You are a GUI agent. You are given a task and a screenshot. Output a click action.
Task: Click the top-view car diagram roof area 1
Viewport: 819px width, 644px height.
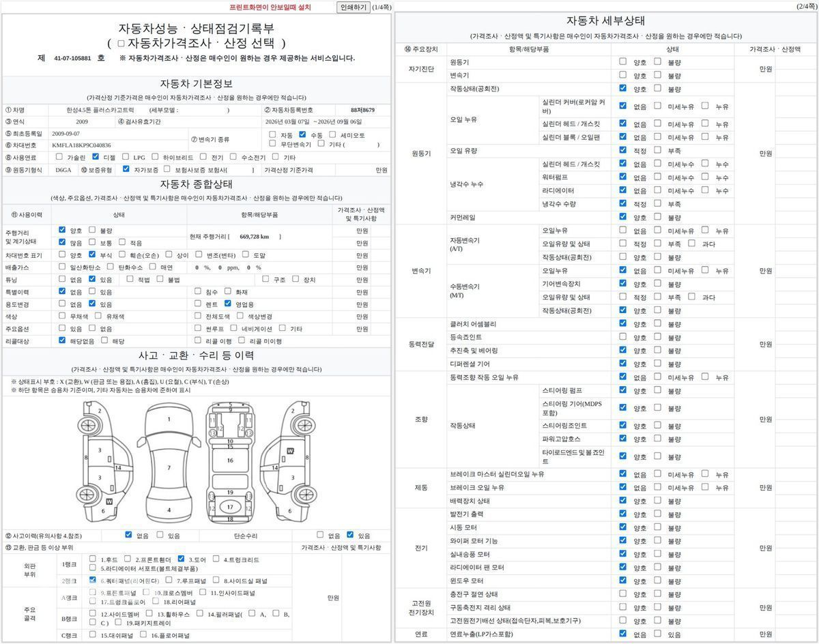[x=169, y=420]
